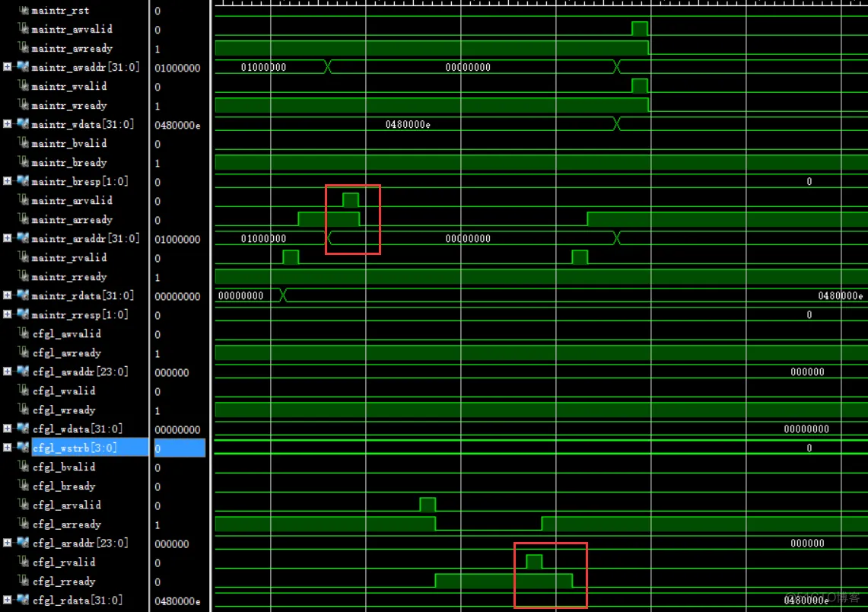Expand the cfgl_wstrb[3:0] bus

(x=7, y=448)
